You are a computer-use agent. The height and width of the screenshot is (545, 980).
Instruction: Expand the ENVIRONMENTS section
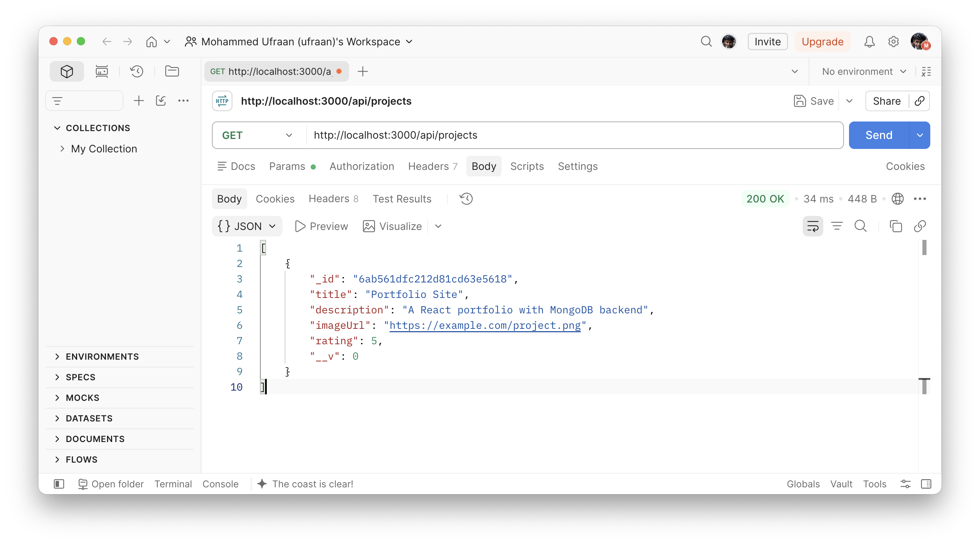pyautogui.click(x=102, y=357)
